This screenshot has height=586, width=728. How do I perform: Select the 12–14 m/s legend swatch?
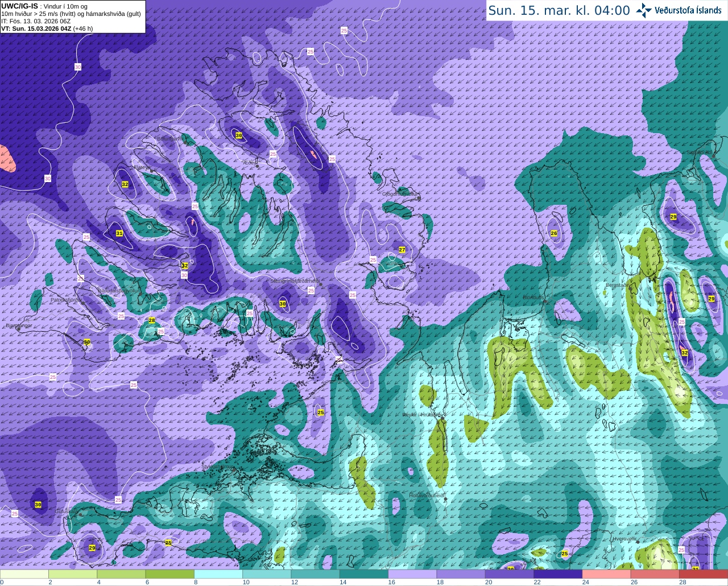coord(315,573)
